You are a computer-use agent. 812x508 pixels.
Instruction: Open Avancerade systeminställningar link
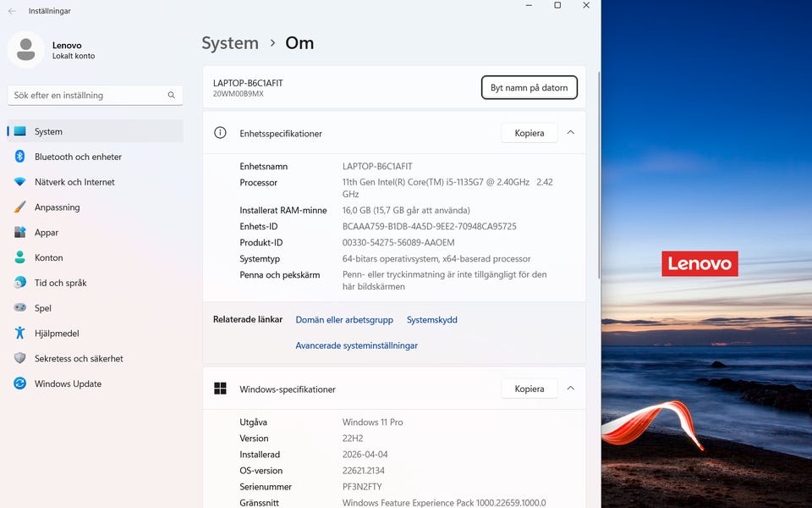point(356,345)
